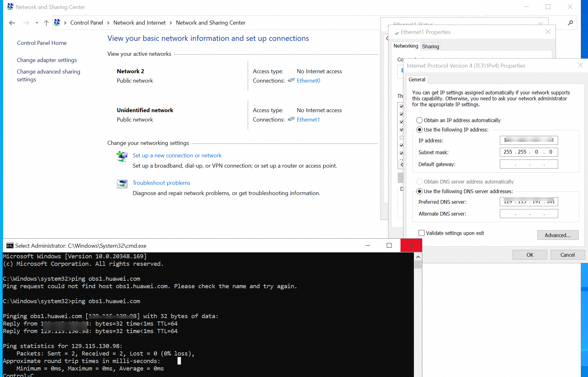The image size is (588, 377).
Task: Select Network and Internet breadcrumb
Action: [140, 23]
